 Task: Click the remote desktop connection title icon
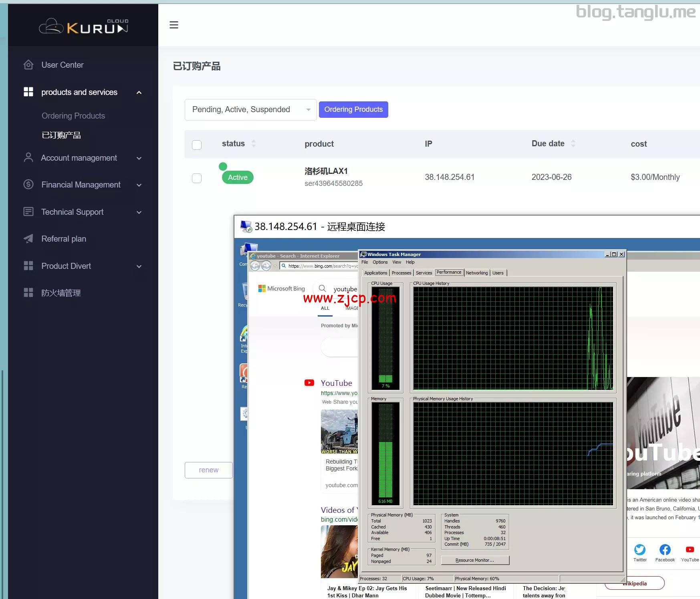246,226
